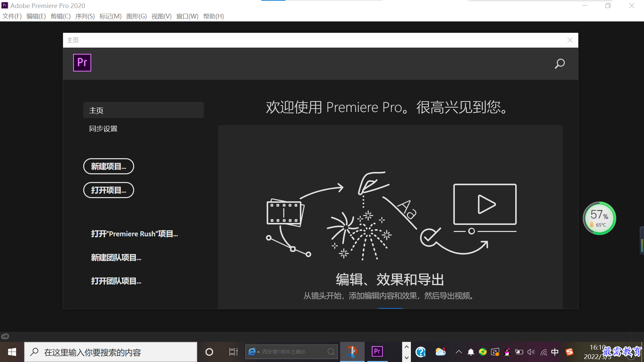The image size is (644, 362).
Task: Close the 主页 Home dialog
Action: coord(570,40)
